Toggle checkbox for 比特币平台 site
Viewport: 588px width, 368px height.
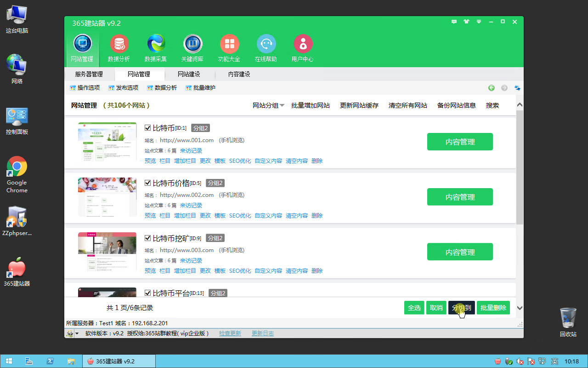(x=148, y=293)
